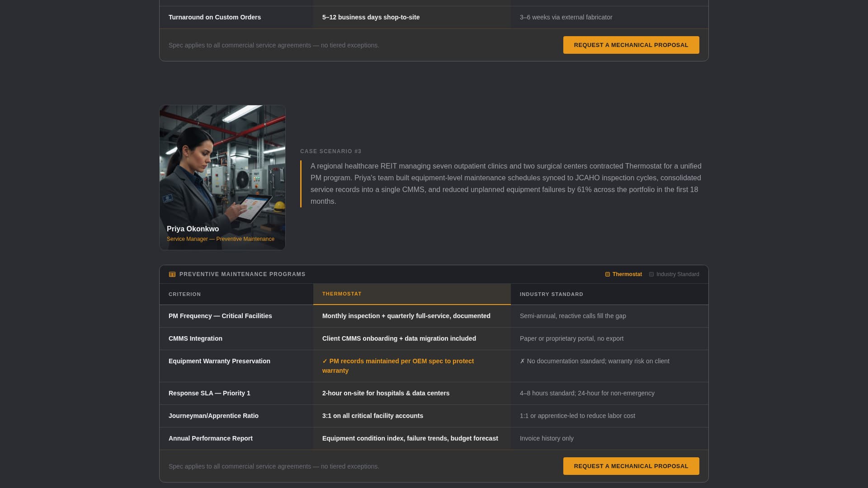868x488 pixels.
Task: Click the Thermostat legend label text
Action: pyautogui.click(x=627, y=274)
